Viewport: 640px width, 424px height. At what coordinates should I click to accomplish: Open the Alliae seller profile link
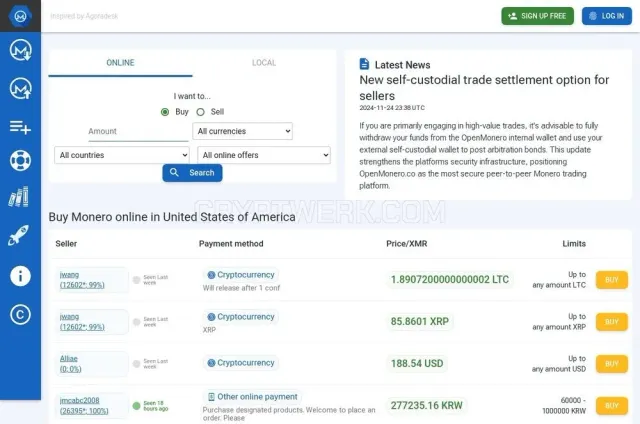coord(71,364)
